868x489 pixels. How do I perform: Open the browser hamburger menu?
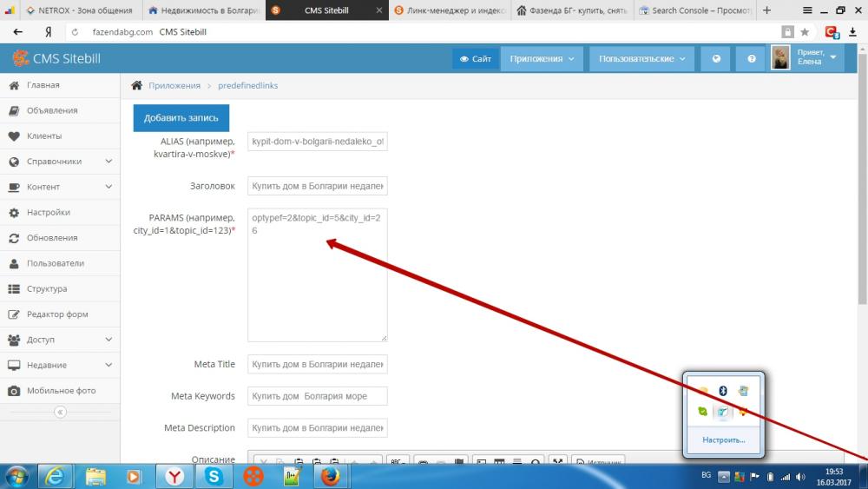click(807, 10)
